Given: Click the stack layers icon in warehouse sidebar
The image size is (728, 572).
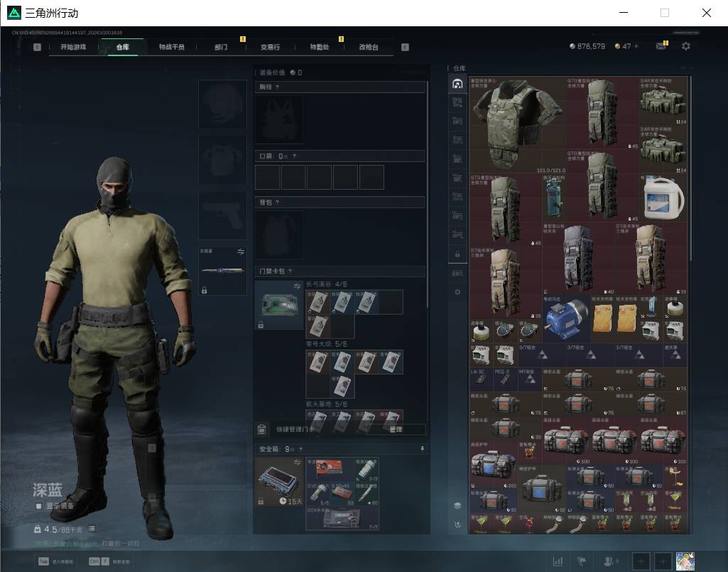Looking at the screenshot, I should click(457, 505).
